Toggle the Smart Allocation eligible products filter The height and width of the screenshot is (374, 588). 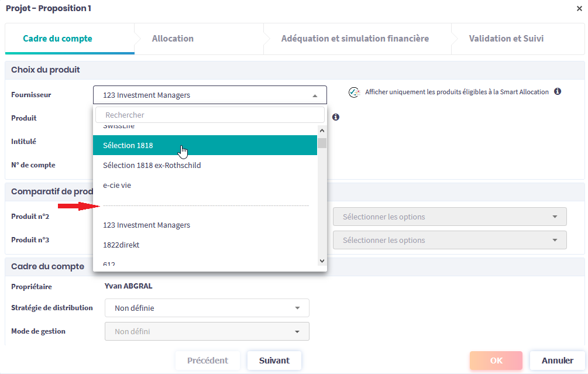point(353,92)
